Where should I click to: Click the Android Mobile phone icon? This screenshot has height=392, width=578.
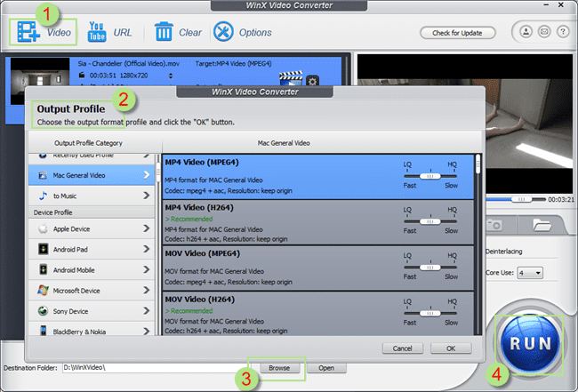pos(44,269)
